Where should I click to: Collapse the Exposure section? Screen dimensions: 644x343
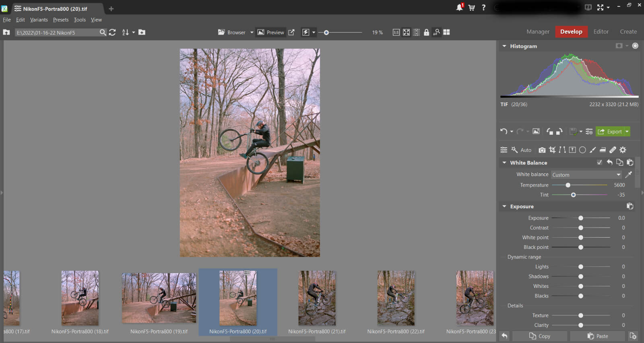coord(504,206)
